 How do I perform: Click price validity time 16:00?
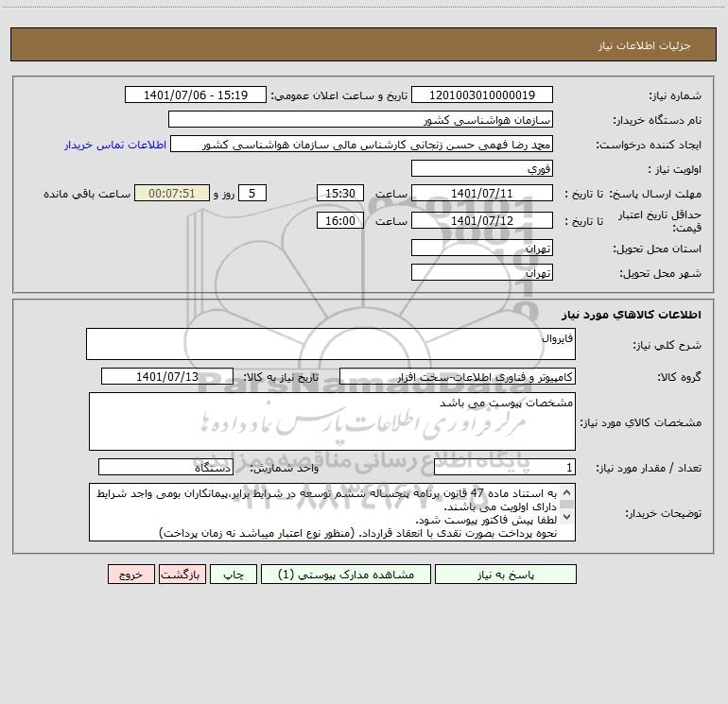339,220
